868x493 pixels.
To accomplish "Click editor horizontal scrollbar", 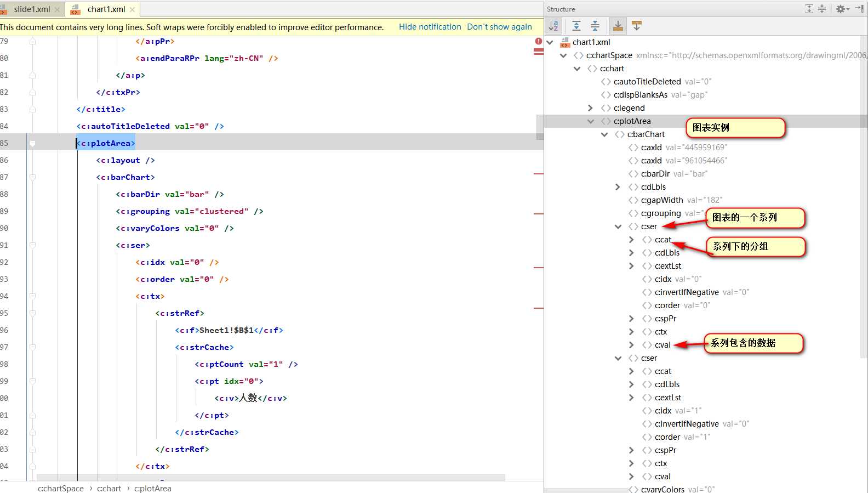I will pyautogui.click(x=271, y=478).
